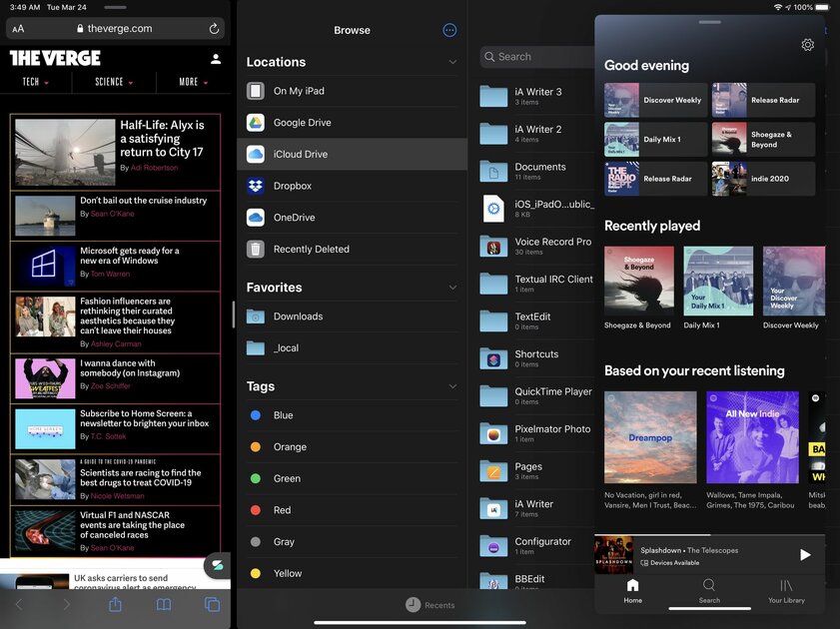This screenshot has width=840, height=629.
Task: Collapse the Tags section
Action: point(452,386)
